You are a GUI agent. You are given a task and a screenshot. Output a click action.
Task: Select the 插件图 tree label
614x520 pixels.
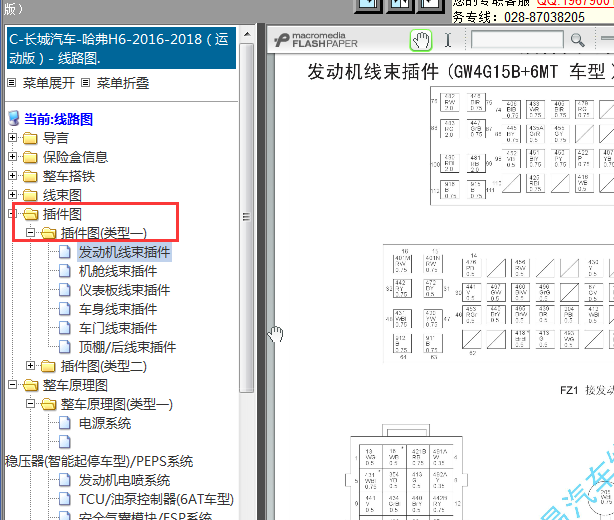(62, 214)
